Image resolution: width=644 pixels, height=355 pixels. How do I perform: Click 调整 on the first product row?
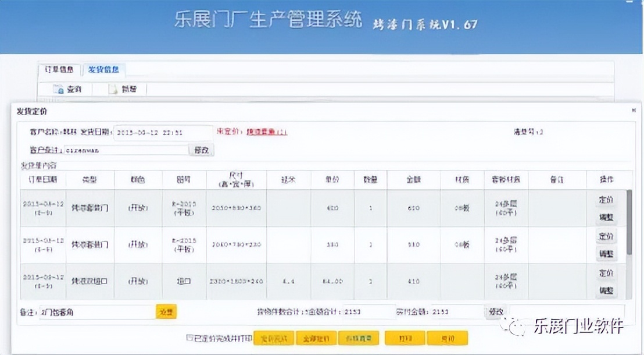click(607, 216)
